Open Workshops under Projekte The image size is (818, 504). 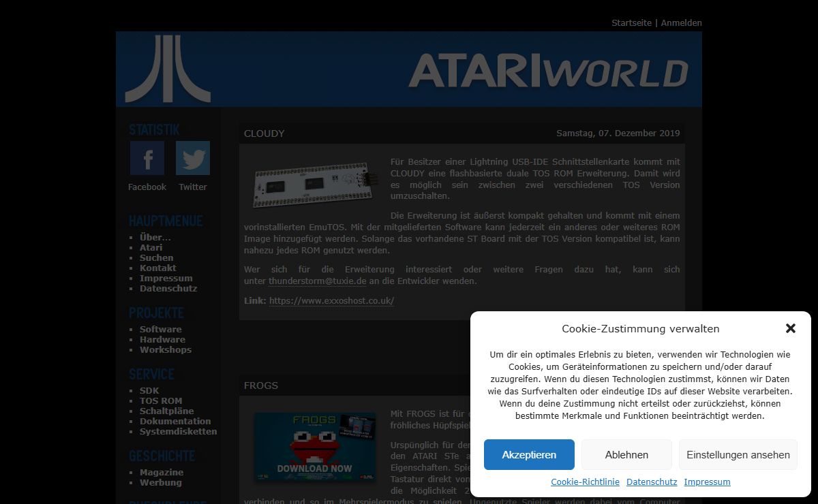point(166,349)
